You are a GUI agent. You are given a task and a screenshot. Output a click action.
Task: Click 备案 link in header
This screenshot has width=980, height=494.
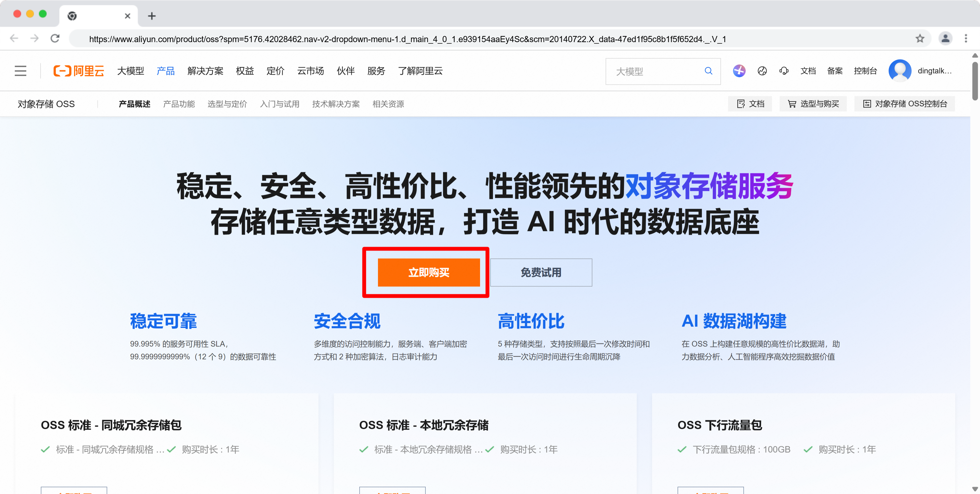835,71
